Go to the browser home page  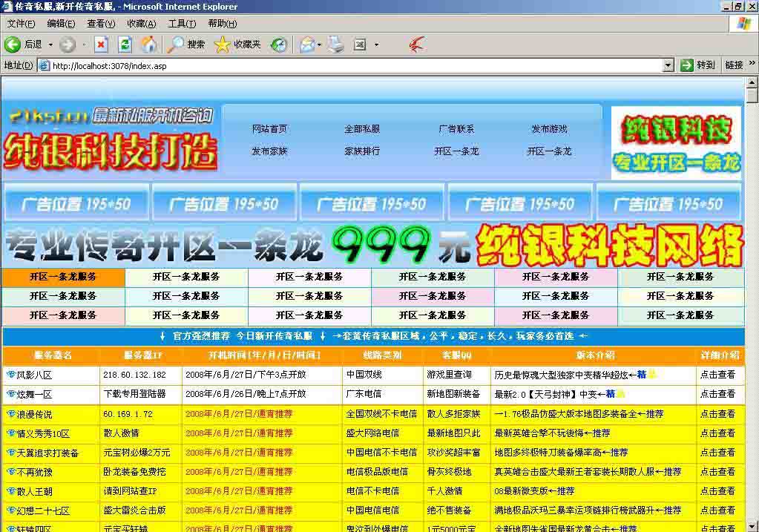[x=148, y=45]
